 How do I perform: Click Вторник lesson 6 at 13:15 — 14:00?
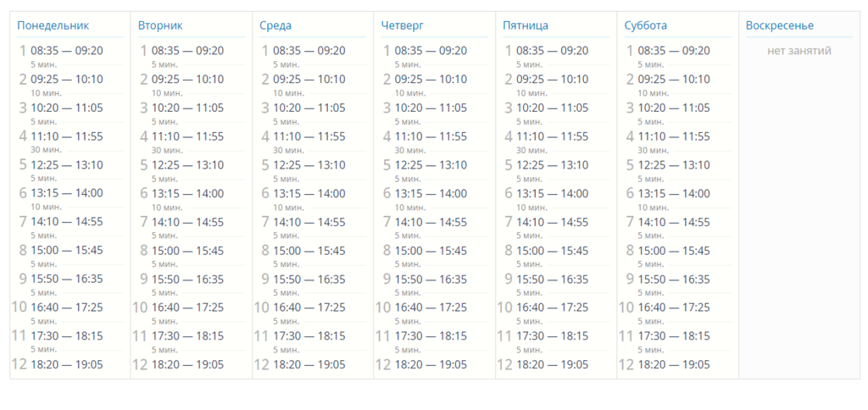(188, 193)
